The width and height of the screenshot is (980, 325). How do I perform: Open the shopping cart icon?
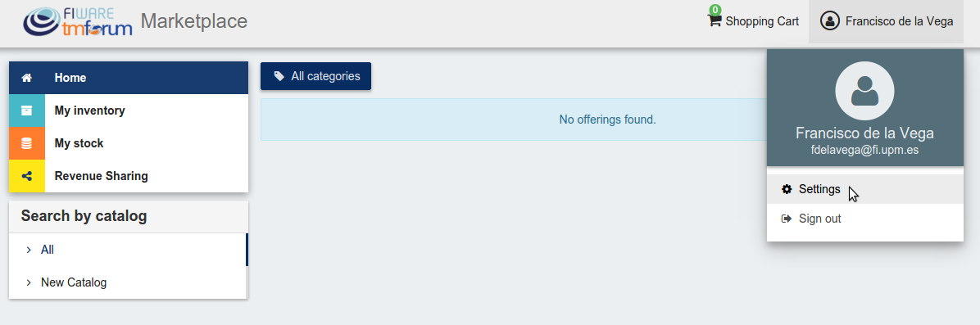pos(714,20)
